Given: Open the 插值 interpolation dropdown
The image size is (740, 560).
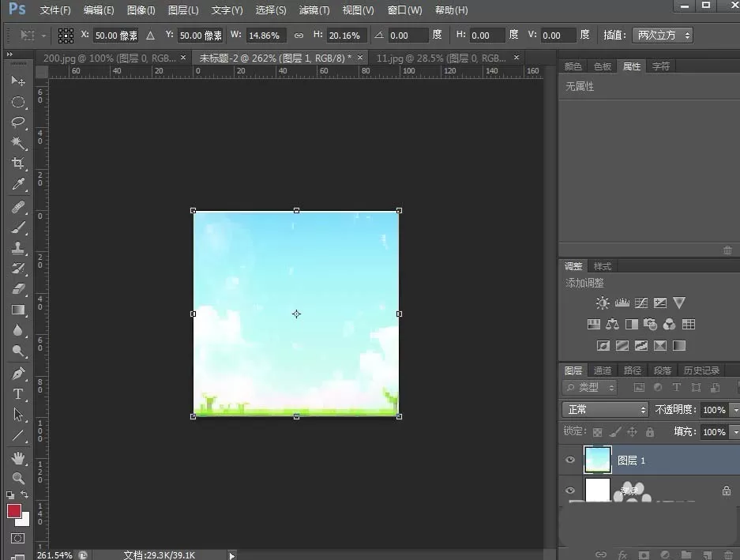Looking at the screenshot, I should pyautogui.click(x=663, y=36).
